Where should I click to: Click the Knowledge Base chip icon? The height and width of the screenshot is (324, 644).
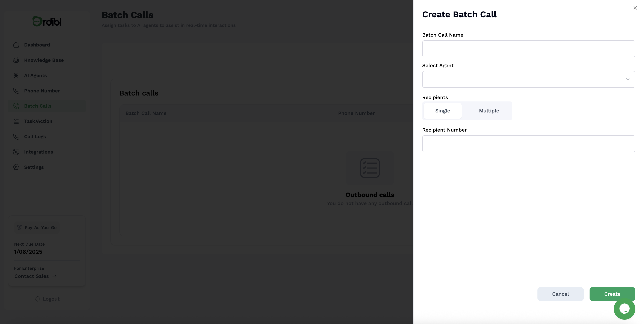[16, 60]
